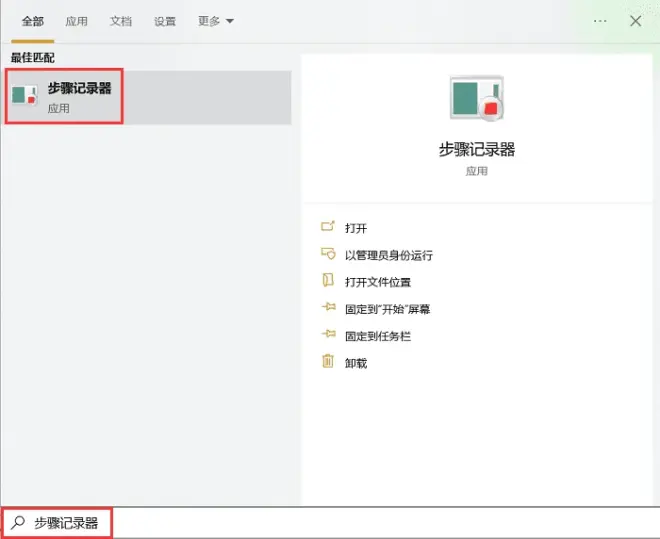Click the 打开 icon in actions list
Image resolution: width=660 pixels, height=539 pixels.
click(x=328, y=226)
